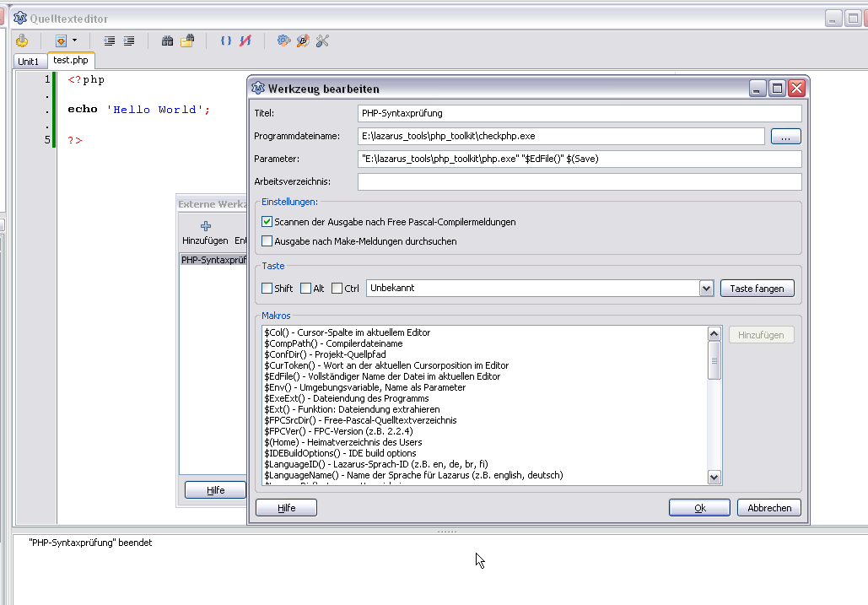This screenshot has height=605, width=868.
Task: Click the binoculars Find icon in toolbar
Action: [x=167, y=41]
